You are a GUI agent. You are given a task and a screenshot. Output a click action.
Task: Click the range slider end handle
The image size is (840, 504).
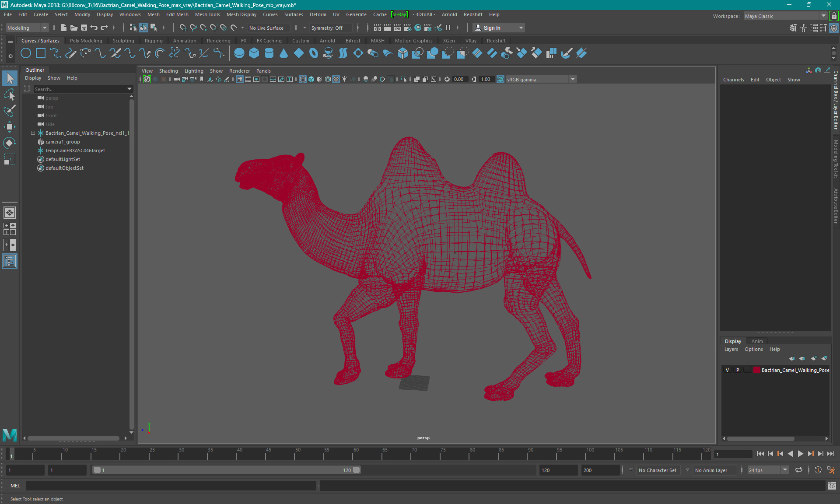point(357,470)
